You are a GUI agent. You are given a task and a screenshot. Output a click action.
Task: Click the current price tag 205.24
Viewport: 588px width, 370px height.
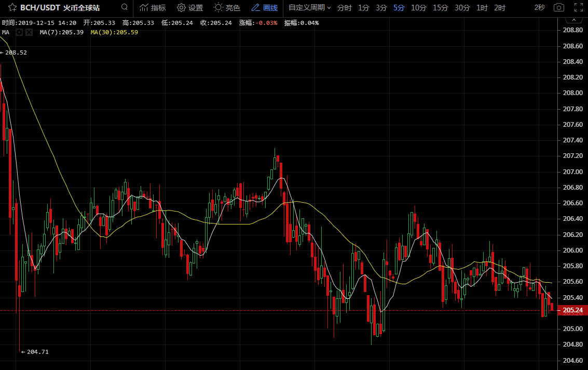(572, 310)
